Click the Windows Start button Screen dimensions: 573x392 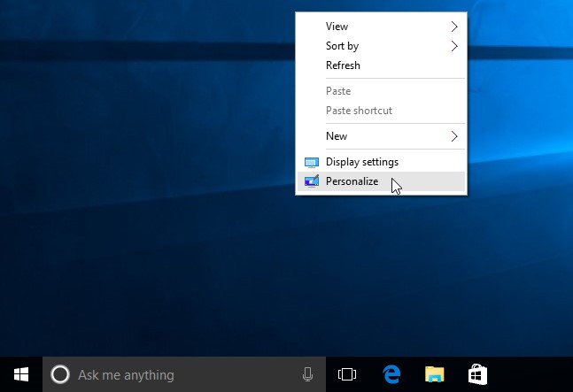tap(21, 374)
